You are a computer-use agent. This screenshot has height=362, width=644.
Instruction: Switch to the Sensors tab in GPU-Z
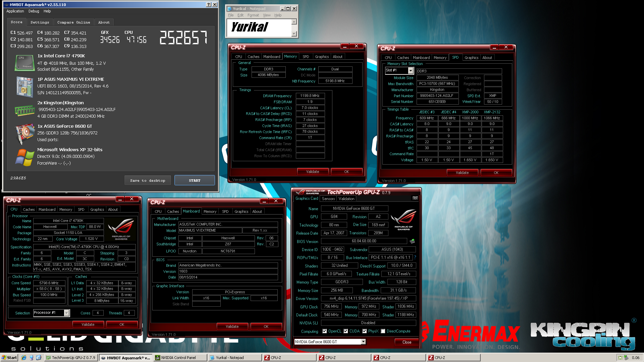[328, 199]
